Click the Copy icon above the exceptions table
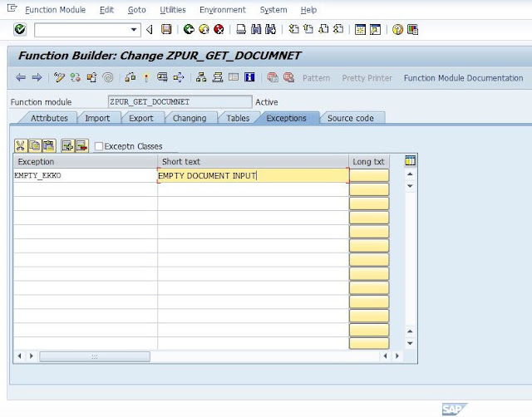The width and height of the screenshot is (532, 417). 34,145
